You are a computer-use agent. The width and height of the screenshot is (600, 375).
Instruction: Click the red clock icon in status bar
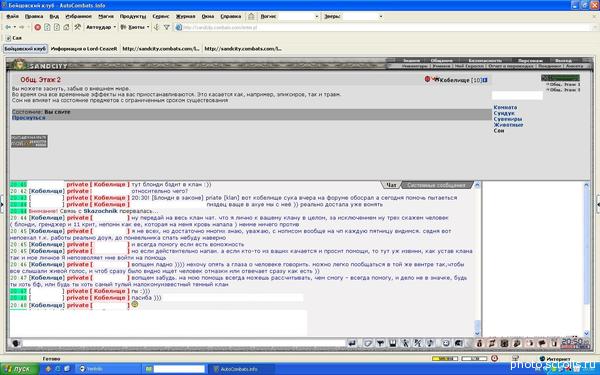click(x=494, y=359)
